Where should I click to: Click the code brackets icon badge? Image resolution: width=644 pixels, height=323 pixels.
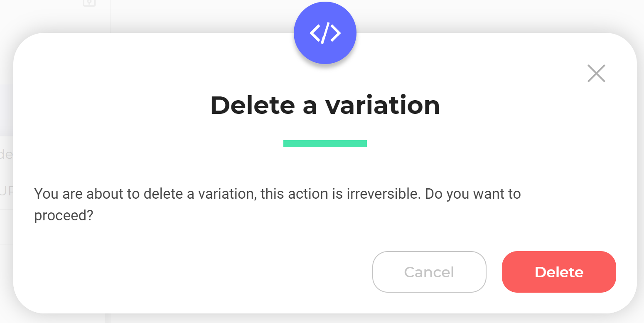click(x=325, y=32)
